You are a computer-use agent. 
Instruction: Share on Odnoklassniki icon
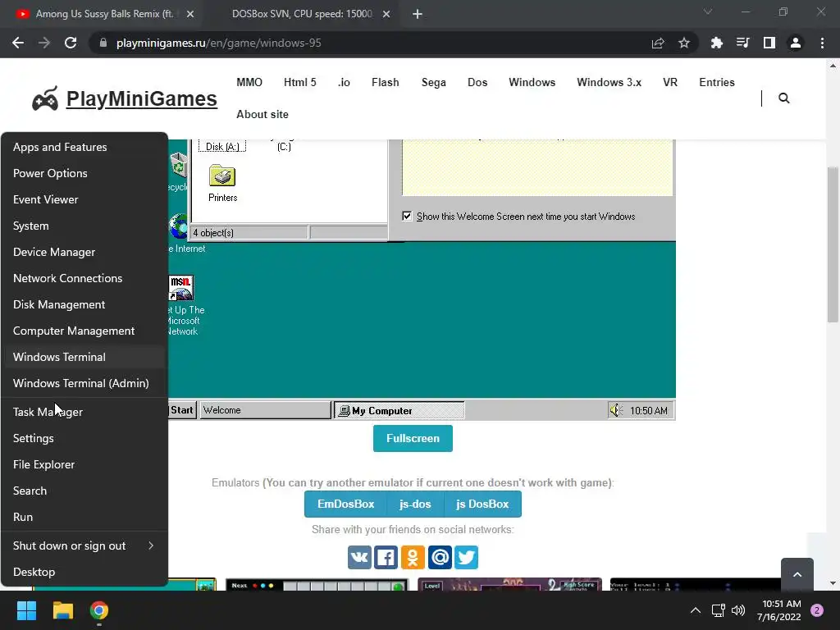coord(413,557)
